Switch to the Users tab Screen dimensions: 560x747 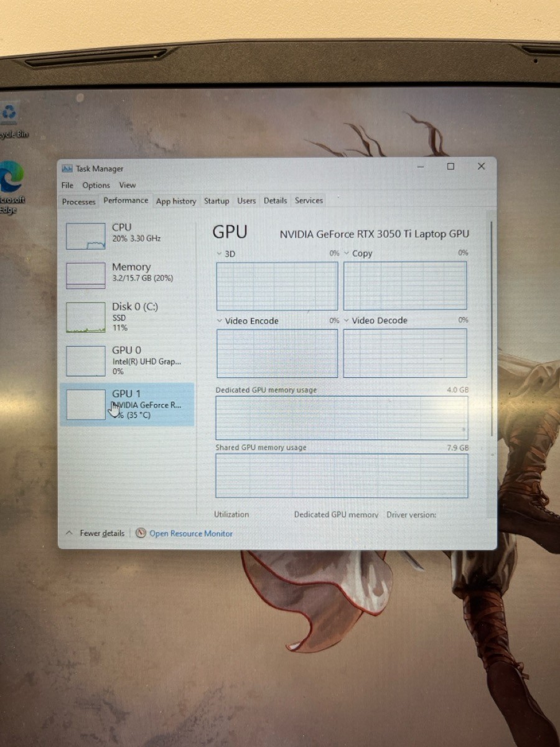click(x=246, y=201)
